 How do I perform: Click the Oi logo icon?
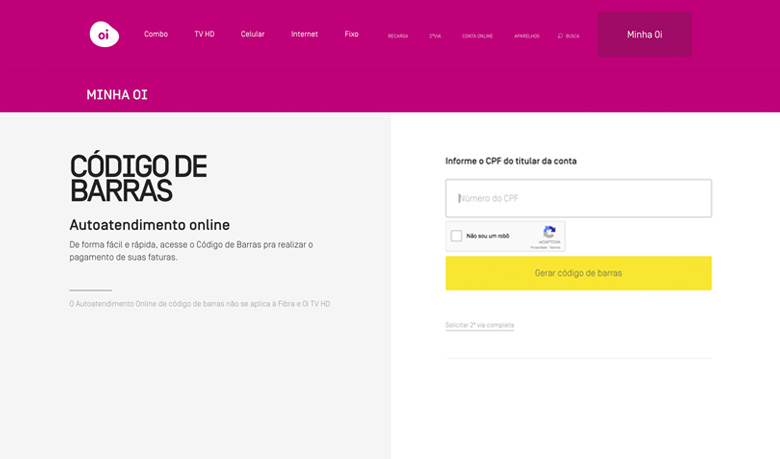pos(104,34)
